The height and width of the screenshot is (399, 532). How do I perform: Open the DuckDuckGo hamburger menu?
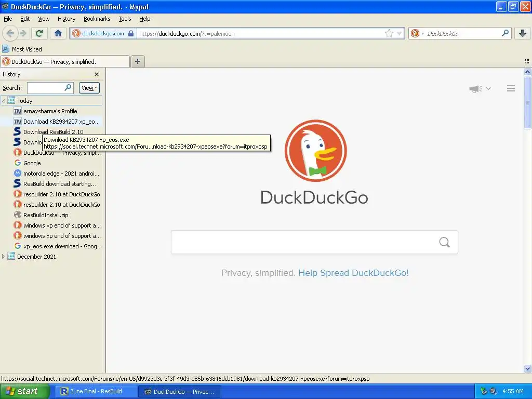(511, 88)
